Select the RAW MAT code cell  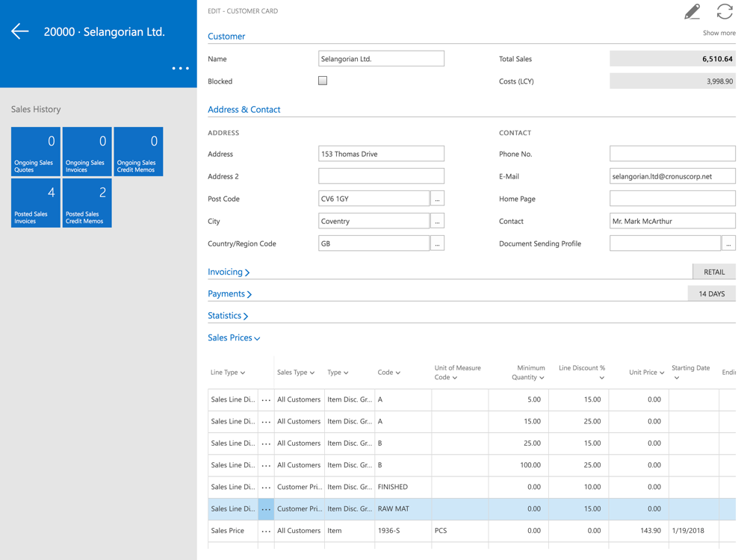[403, 509]
